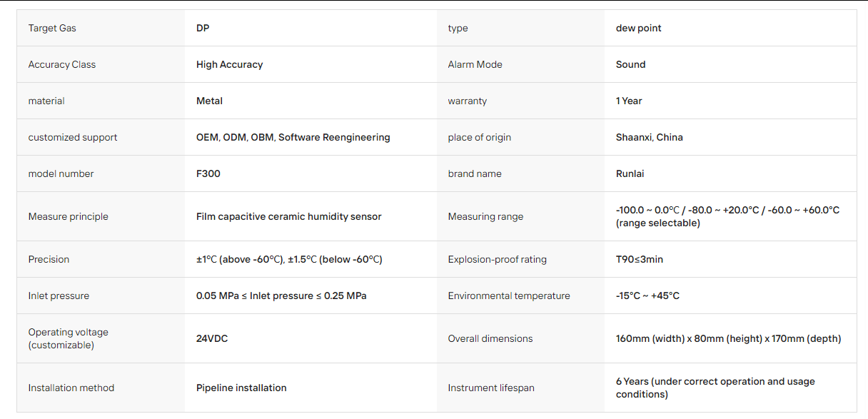Click the 'Instrument lifespan' label
The image size is (868, 419).
coord(491,388)
